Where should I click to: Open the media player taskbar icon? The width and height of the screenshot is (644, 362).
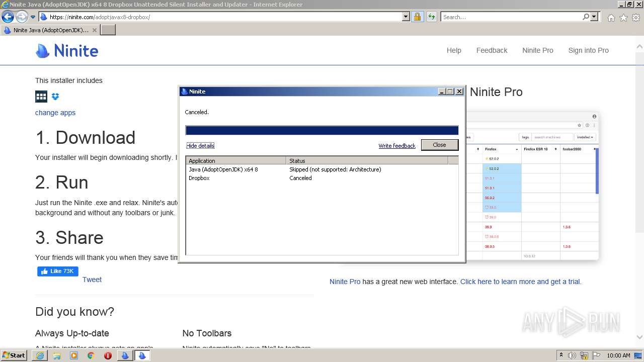pos(74,355)
